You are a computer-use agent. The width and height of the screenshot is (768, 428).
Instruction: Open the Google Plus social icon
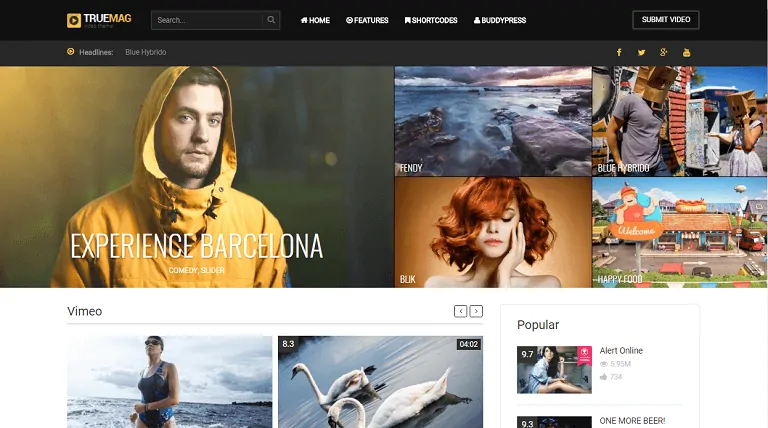click(664, 52)
